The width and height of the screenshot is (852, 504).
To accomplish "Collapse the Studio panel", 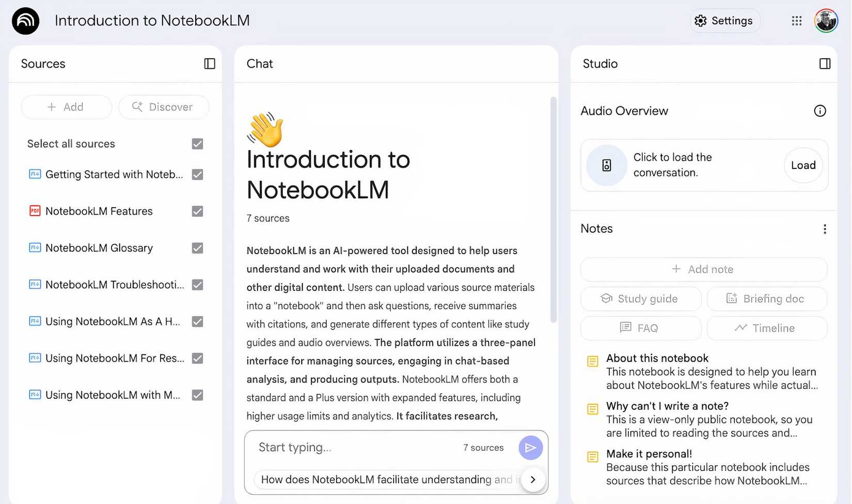I will 825,64.
